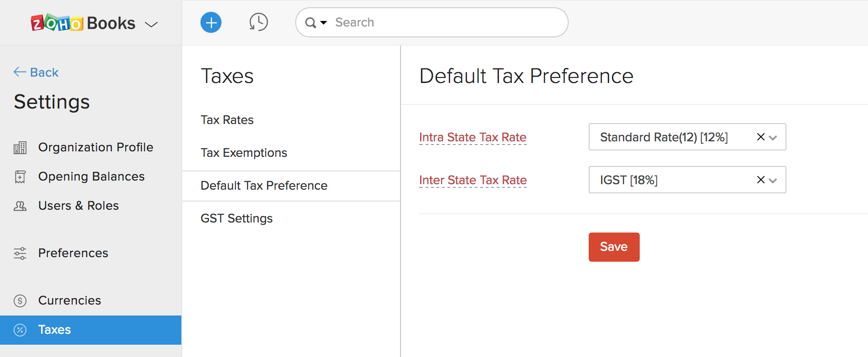This screenshot has width=868, height=357.
Task: Click the Save button
Action: pyautogui.click(x=614, y=247)
